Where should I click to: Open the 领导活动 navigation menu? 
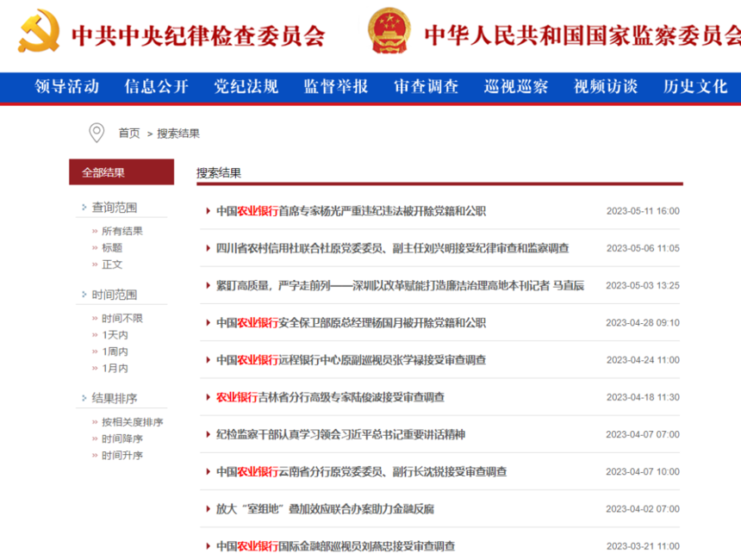point(66,86)
